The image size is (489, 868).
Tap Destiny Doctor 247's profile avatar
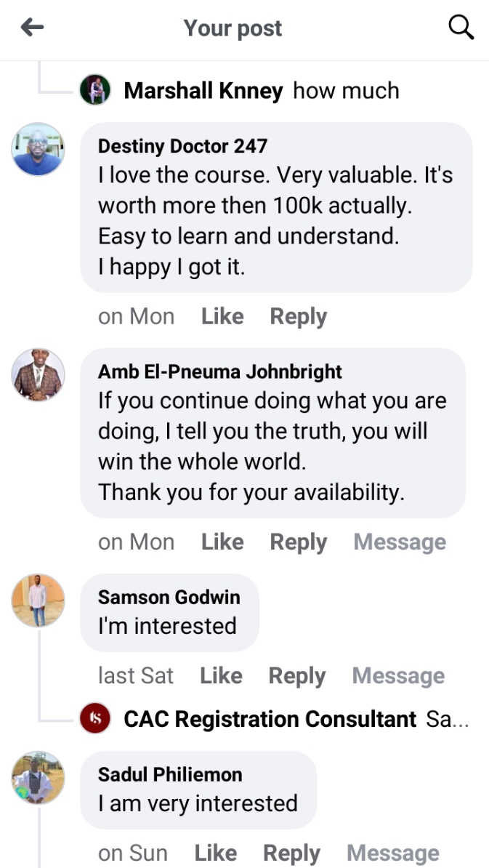39,149
